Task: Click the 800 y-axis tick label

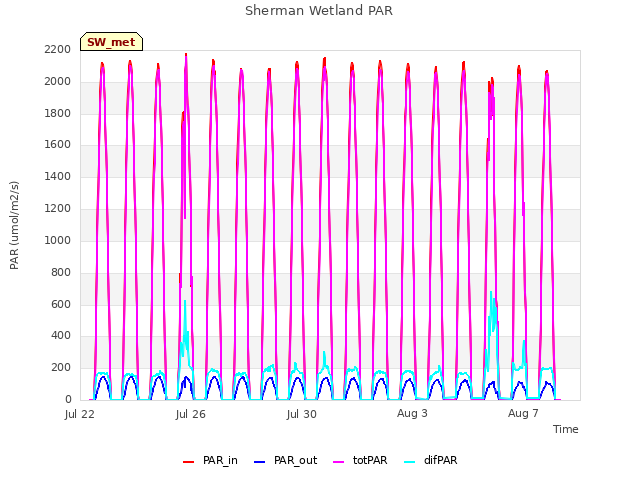Action: [x=61, y=272]
